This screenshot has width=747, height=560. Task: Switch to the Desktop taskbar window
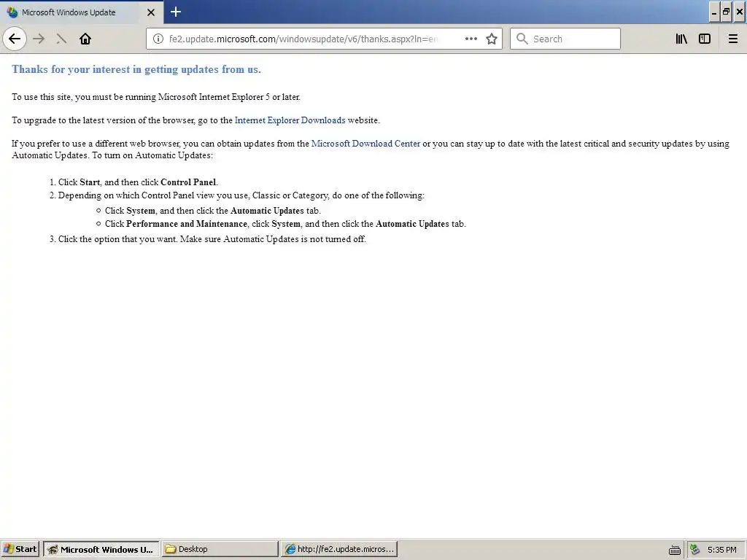click(220, 549)
